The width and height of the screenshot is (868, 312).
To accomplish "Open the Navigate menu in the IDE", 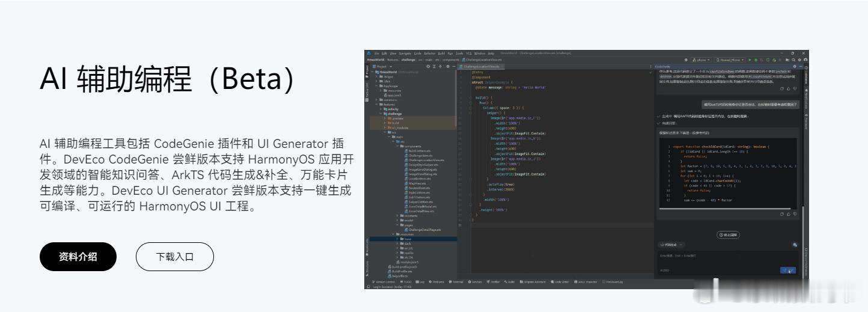I will coord(405,54).
